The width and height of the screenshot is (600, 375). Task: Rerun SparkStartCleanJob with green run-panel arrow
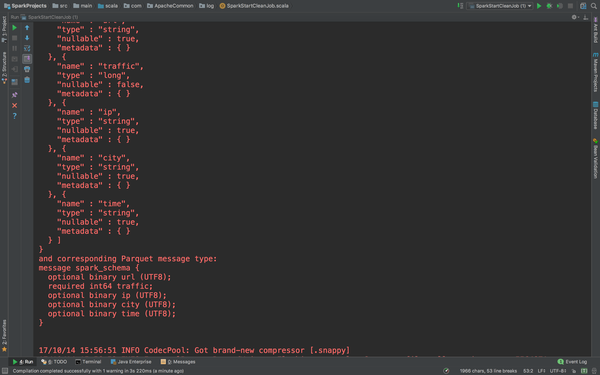(x=15, y=28)
